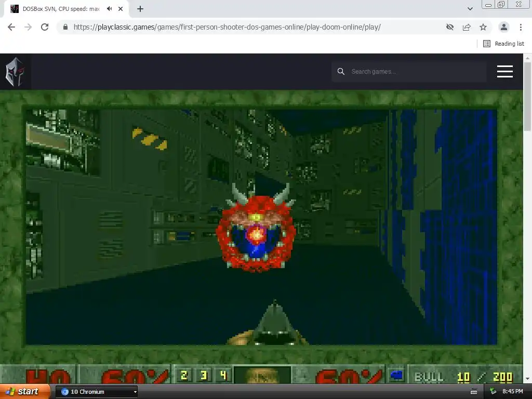Viewport: 532px width, 399px height.
Task: Click the BULL ammo label
Action: point(429,377)
